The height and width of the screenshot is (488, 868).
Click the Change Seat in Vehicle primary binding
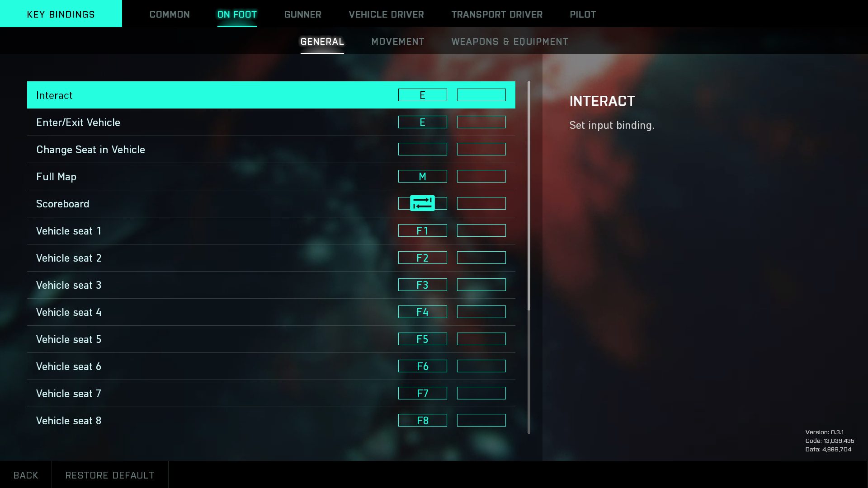[x=422, y=149]
